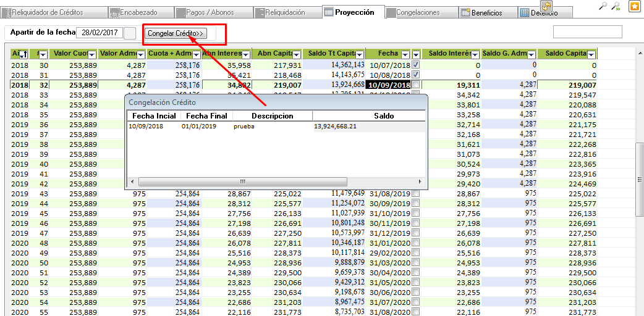Open the Abn Capital column filter dropdown
This screenshot has height=316, width=644.
click(296, 54)
